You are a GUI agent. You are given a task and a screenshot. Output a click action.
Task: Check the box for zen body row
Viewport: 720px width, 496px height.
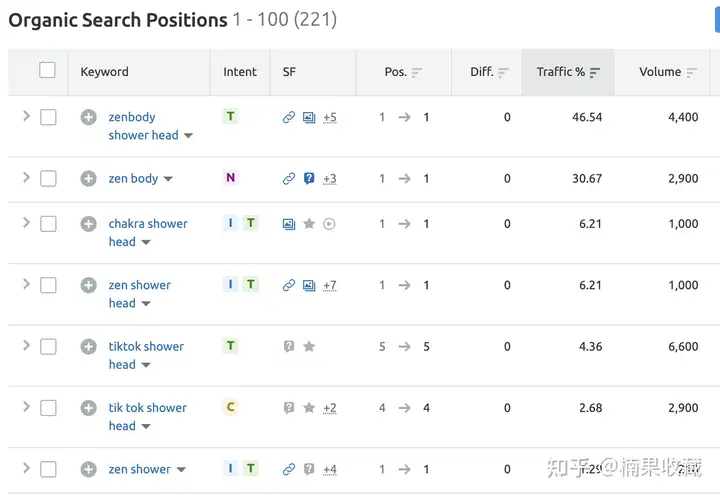48,179
